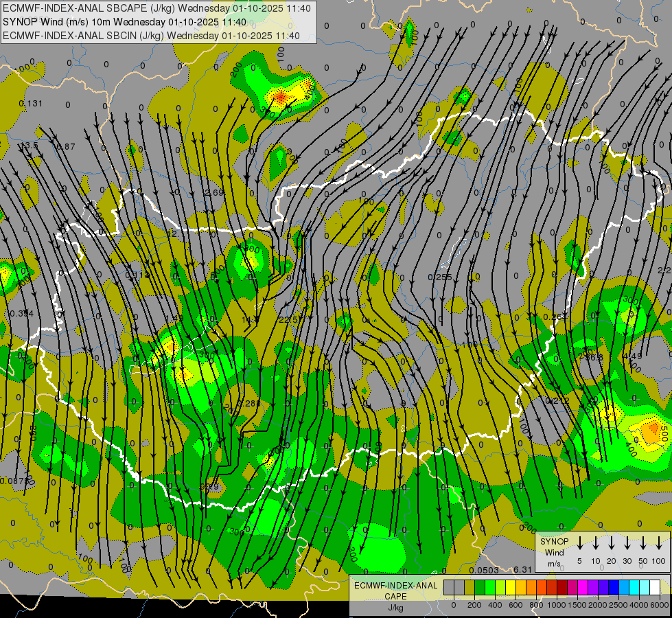Viewport: 672px width, 618px height.
Task: Pick the pure yellow CAPE legend swatch
Action: tap(511, 588)
